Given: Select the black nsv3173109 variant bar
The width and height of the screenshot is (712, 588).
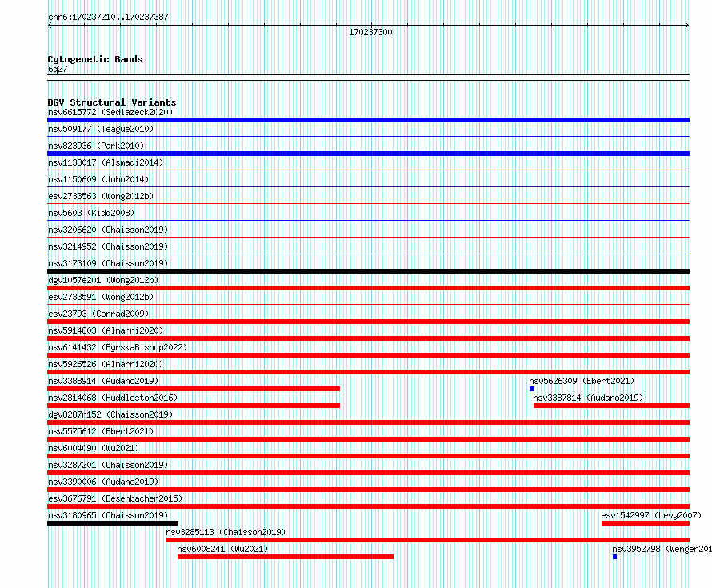Looking at the screenshot, I should (x=368, y=271).
